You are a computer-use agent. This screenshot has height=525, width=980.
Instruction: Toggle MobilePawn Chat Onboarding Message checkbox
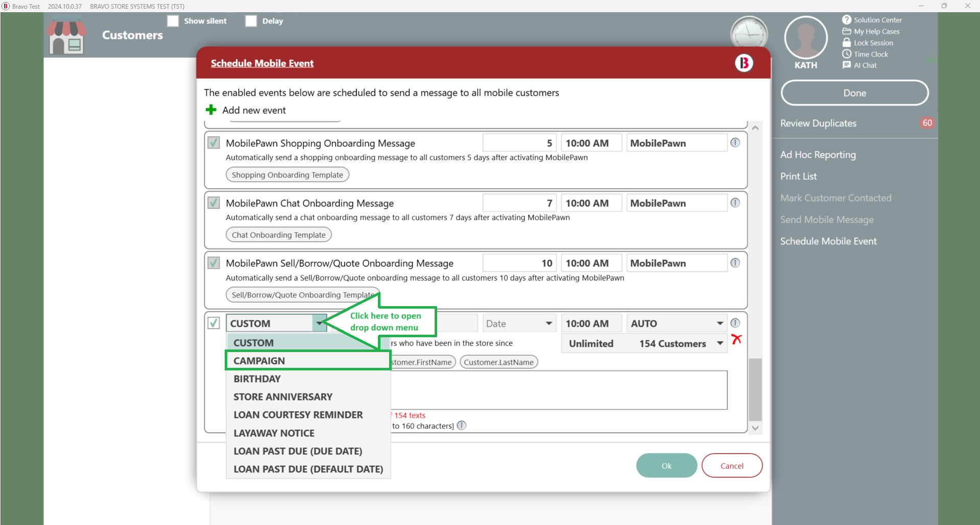pos(213,203)
